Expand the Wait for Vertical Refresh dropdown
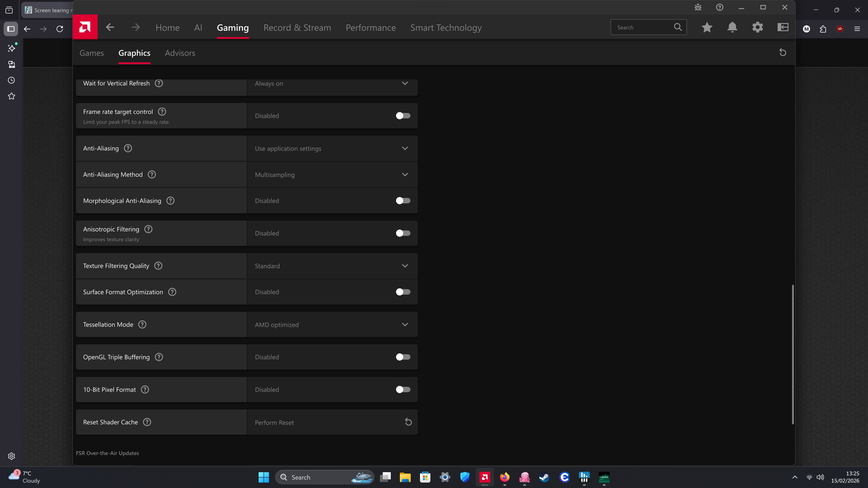868x488 pixels. [x=405, y=84]
